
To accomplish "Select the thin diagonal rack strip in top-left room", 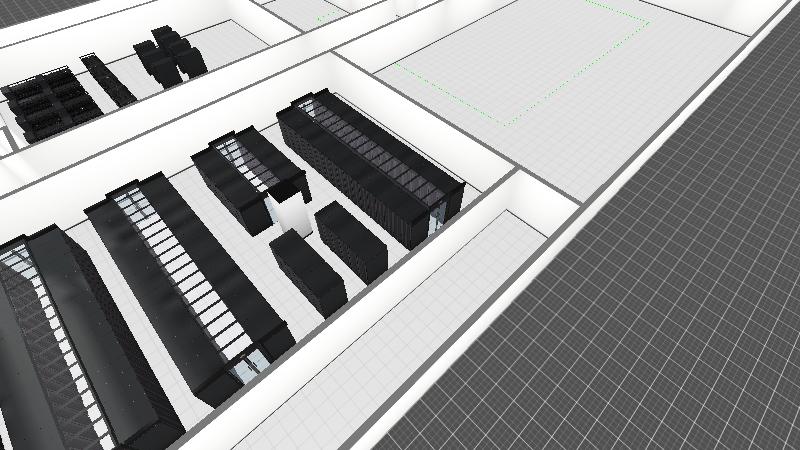I will 108,78.
